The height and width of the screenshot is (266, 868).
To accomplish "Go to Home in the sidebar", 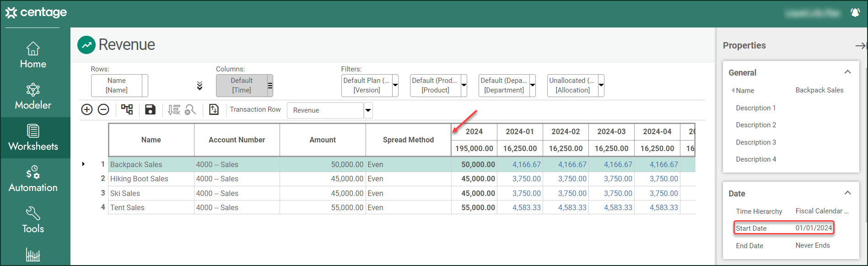I will coord(33,55).
